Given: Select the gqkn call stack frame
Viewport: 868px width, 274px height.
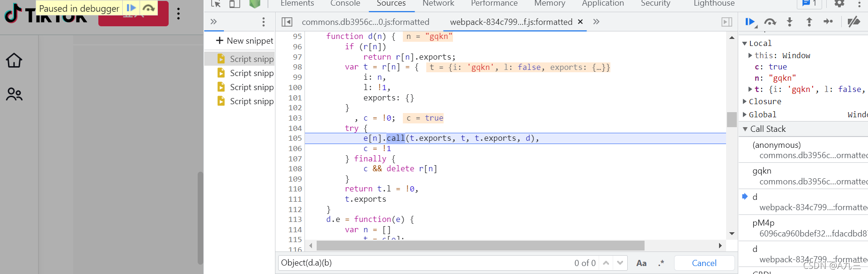Looking at the screenshot, I should [x=803, y=176].
